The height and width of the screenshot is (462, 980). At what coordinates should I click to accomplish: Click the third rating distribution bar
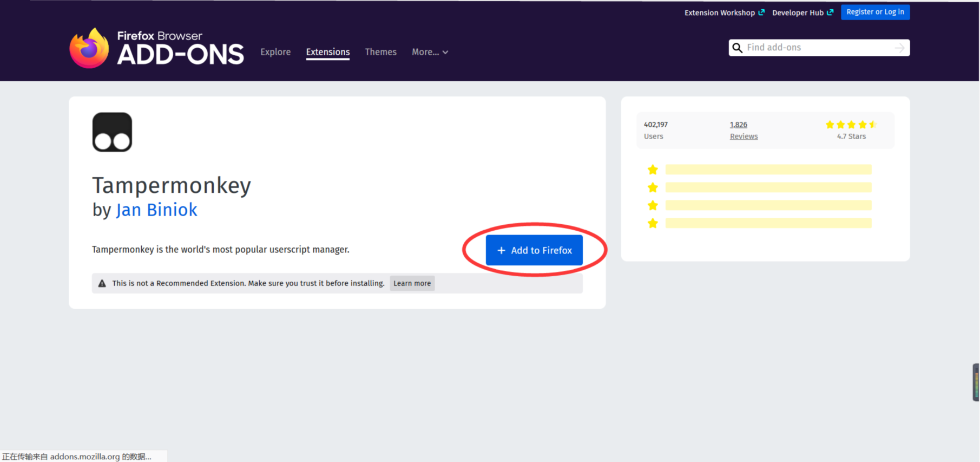(x=768, y=205)
